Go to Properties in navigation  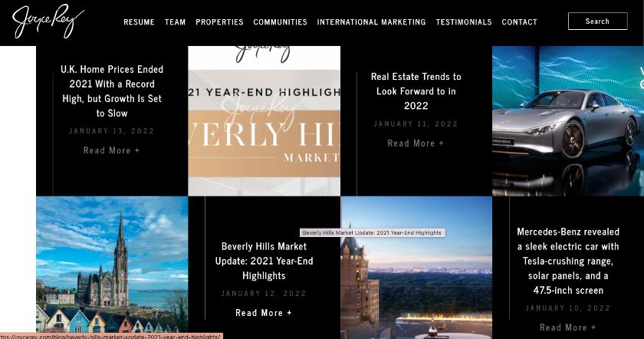219,22
